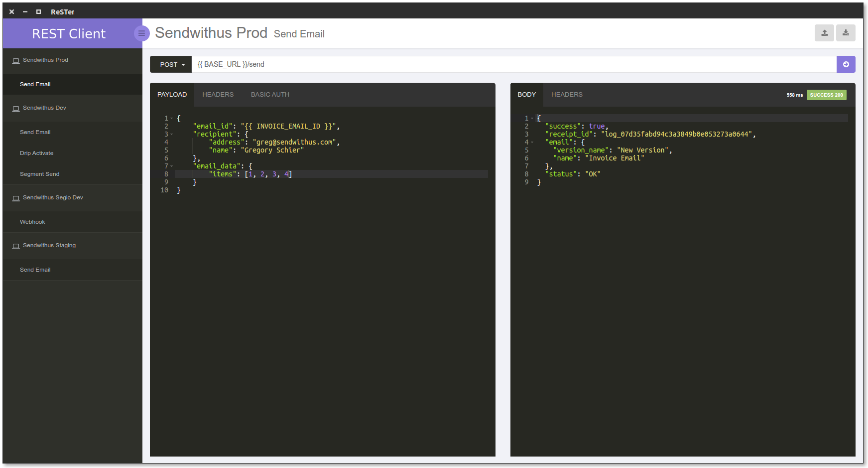Toggle the sidebar hamburger menu button
Screen dimensions: 868x468
tap(142, 33)
